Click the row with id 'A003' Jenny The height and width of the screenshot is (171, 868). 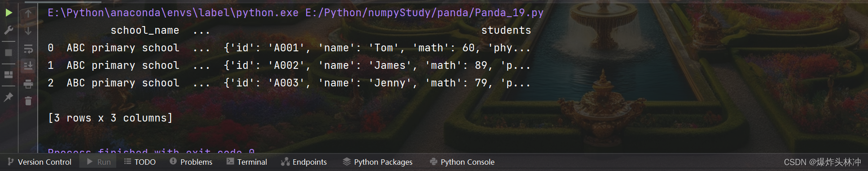[x=289, y=83]
